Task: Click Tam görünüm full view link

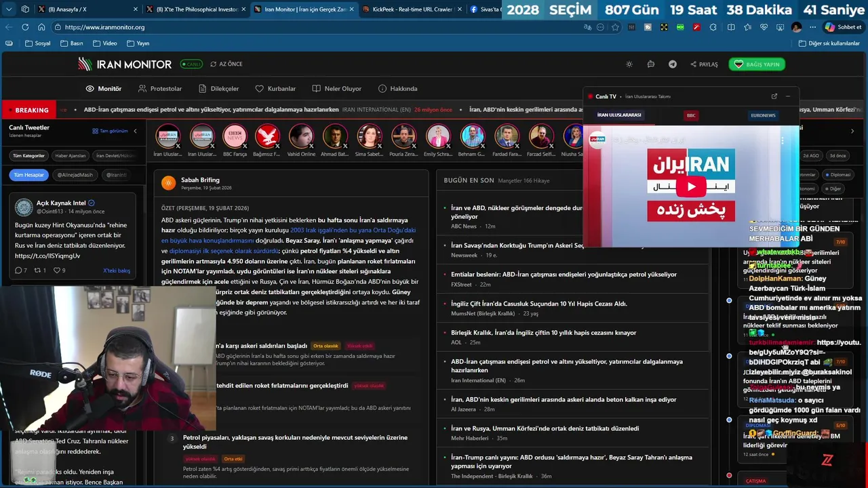Action: pos(110,131)
